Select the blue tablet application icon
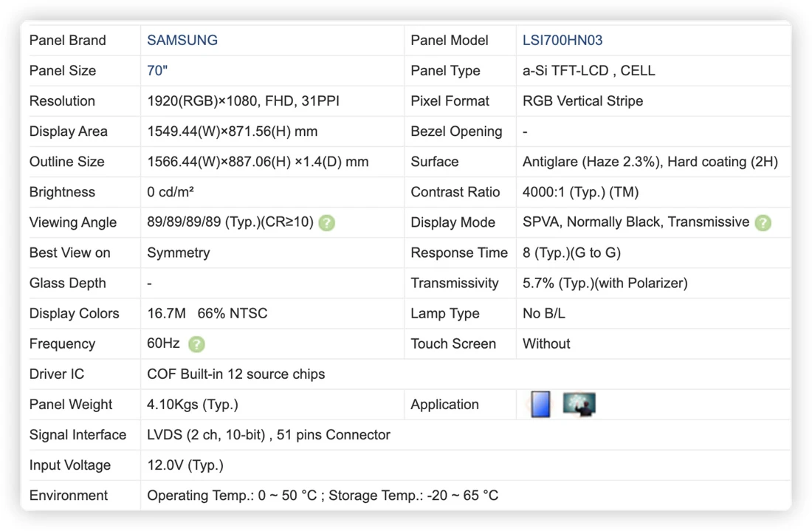The height and width of the screenshot is (531, 812). pyautogui.click(x=540, y=404)
